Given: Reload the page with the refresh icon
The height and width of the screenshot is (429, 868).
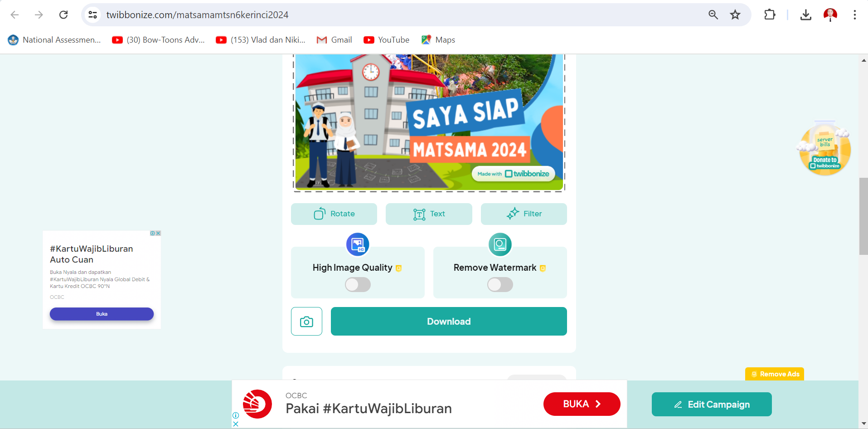Looking at the screenshot, I should [63, 15].
